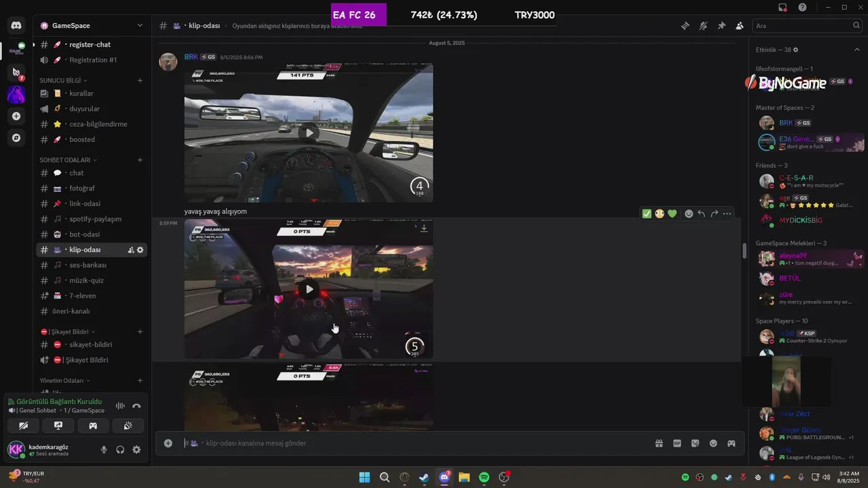Add reaction via smiley on hovered message
868x488 pixels.
click(689, 213)
